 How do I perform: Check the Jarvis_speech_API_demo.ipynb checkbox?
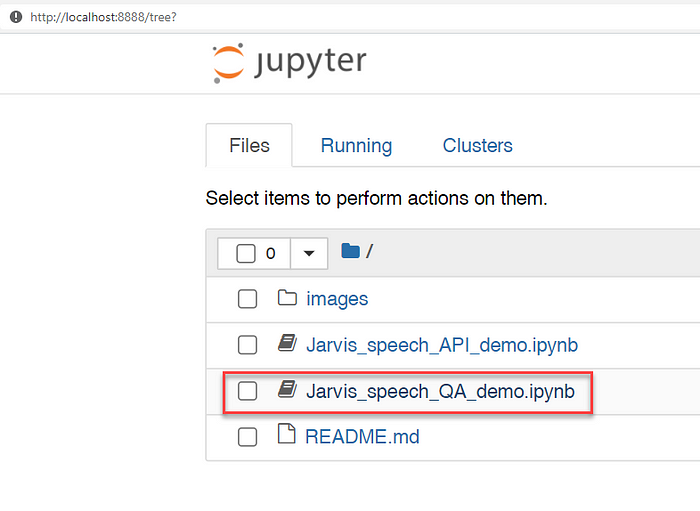(x=247, y=345)
